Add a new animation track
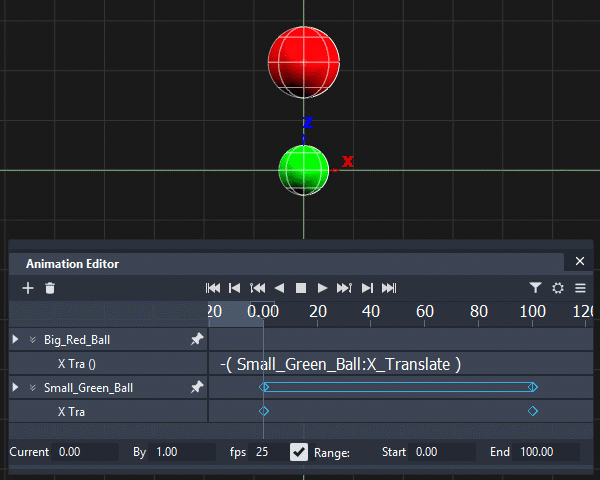This screenshot has width=600, height=480. pos(28,288)
